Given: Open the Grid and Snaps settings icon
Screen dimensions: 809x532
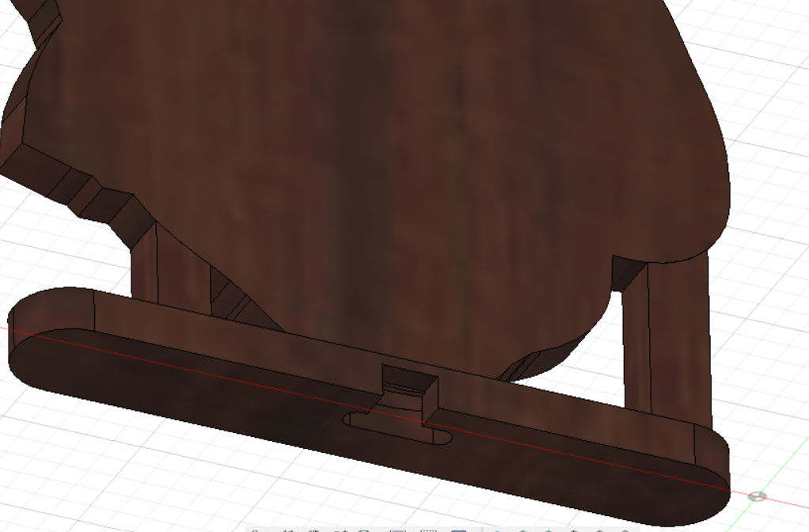Looking at the screenshot, I should point(428,530).
